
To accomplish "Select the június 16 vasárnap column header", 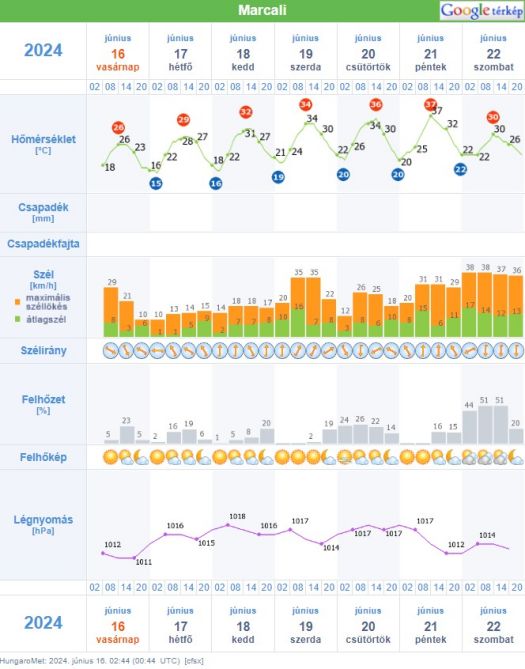I will pyautogui.click(x=118, y=53).
